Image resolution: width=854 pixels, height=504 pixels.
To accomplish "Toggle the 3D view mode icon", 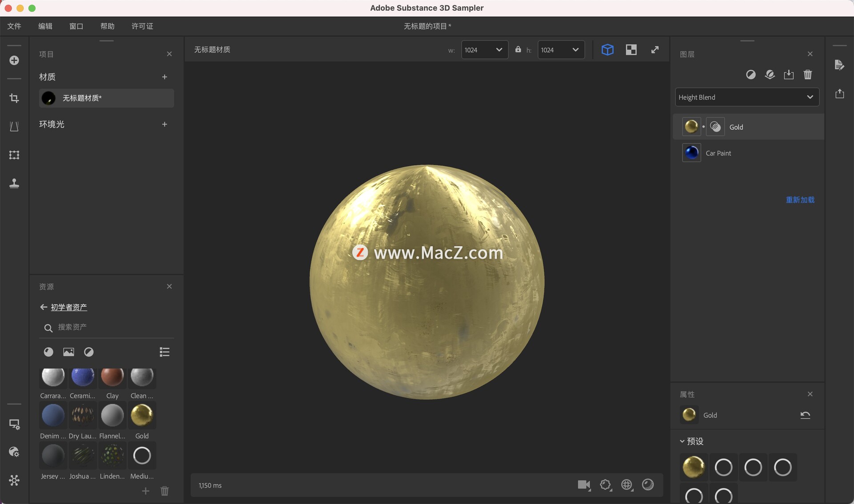I will [608, 49].
